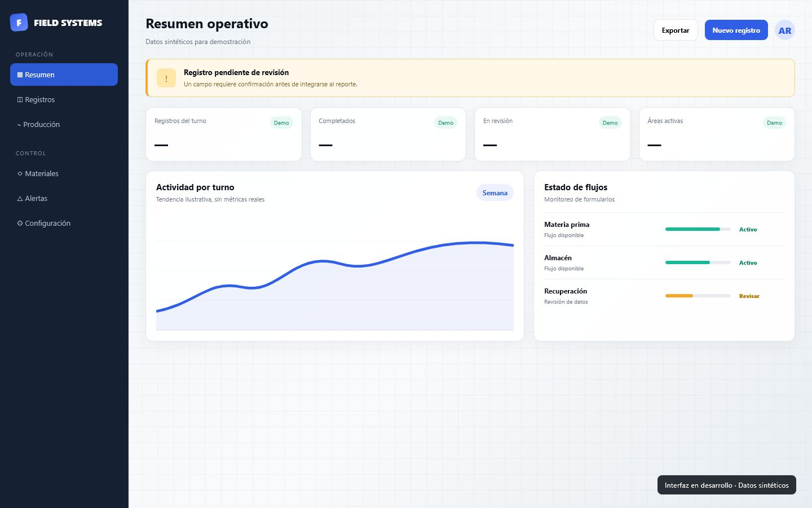Screen dimensions: 812x508
Task: Select Resumen in the sidebar
Action: tap(64, 75)
